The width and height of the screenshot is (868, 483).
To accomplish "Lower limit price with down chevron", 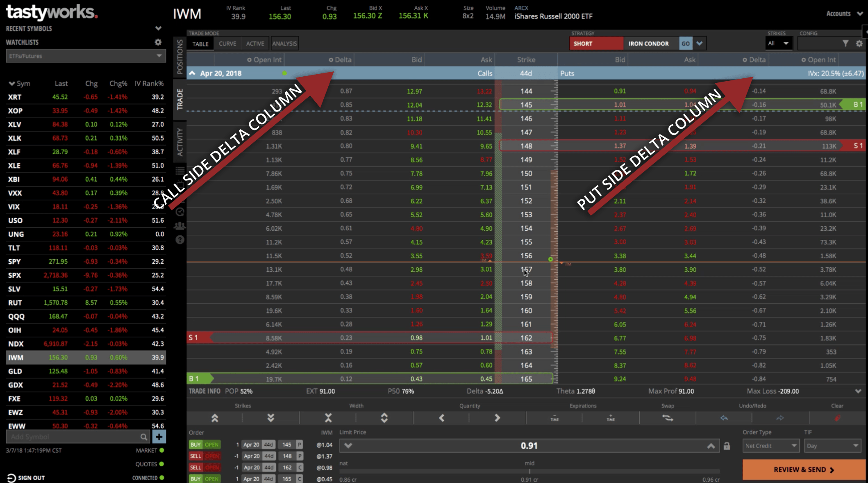I will [348, 446].
